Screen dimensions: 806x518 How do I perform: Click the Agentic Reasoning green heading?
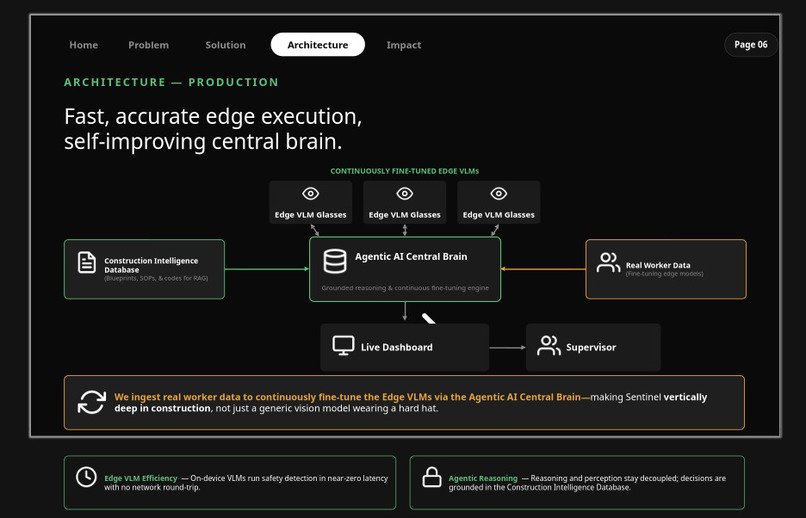[483, 478]
